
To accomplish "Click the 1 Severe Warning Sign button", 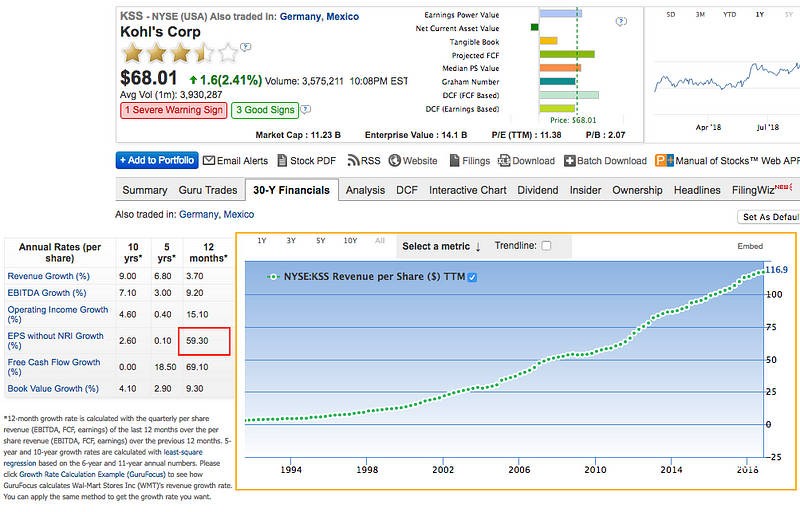I will 173,110.
